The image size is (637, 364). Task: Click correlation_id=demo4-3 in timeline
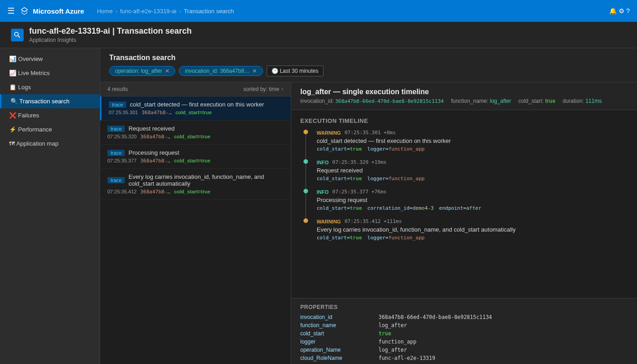400,208
